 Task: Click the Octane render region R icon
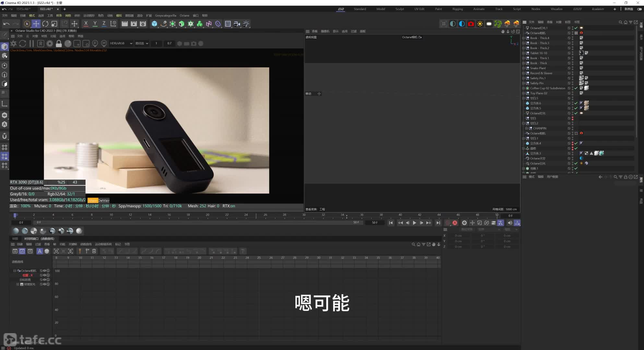41,43
